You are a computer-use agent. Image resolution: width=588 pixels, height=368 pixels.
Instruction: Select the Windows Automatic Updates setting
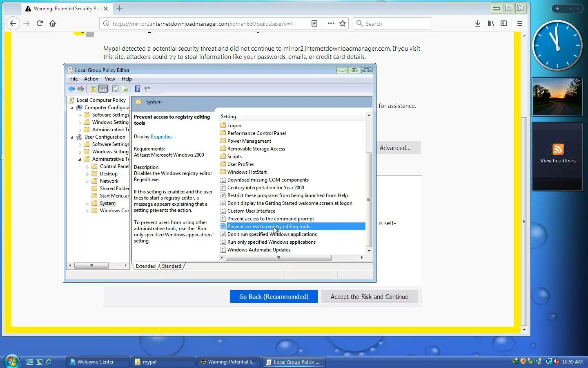[259, 250]
